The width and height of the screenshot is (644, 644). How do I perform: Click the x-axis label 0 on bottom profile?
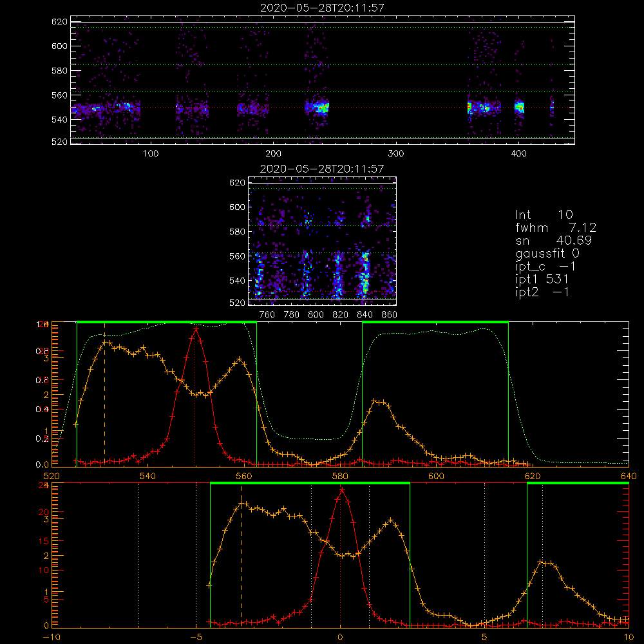[x=340, y=637]
